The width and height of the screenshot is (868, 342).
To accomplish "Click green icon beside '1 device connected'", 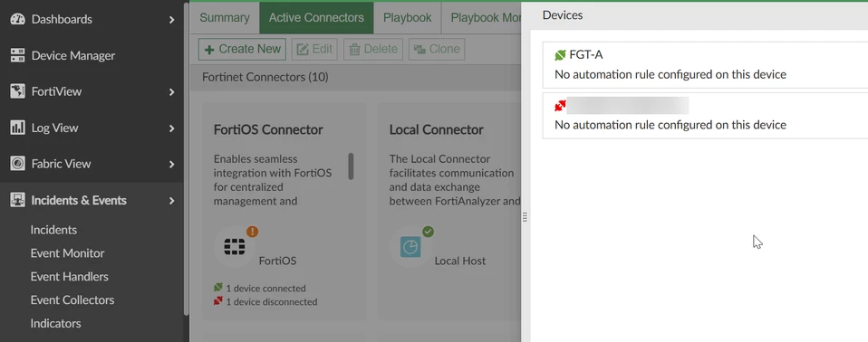I will [x=218, y=288].
